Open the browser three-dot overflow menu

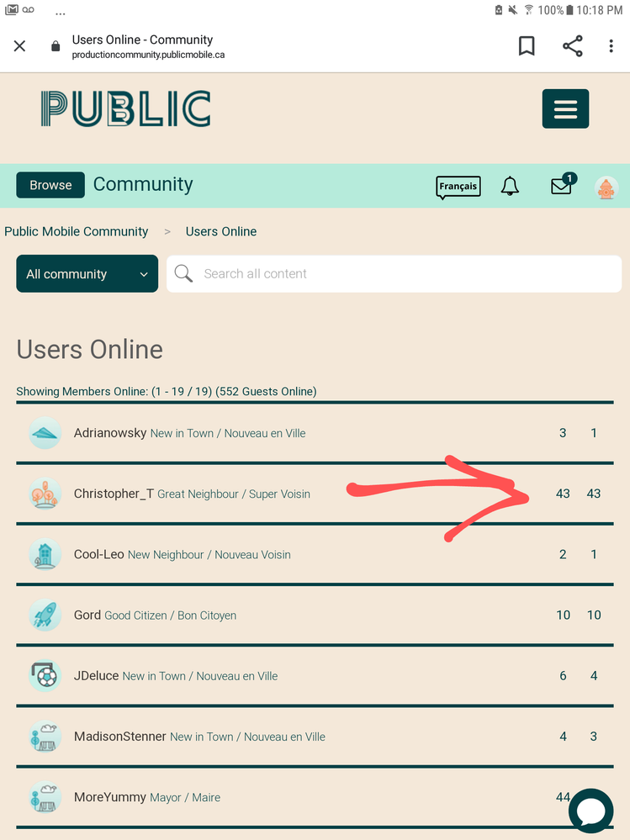pos(611,46)
